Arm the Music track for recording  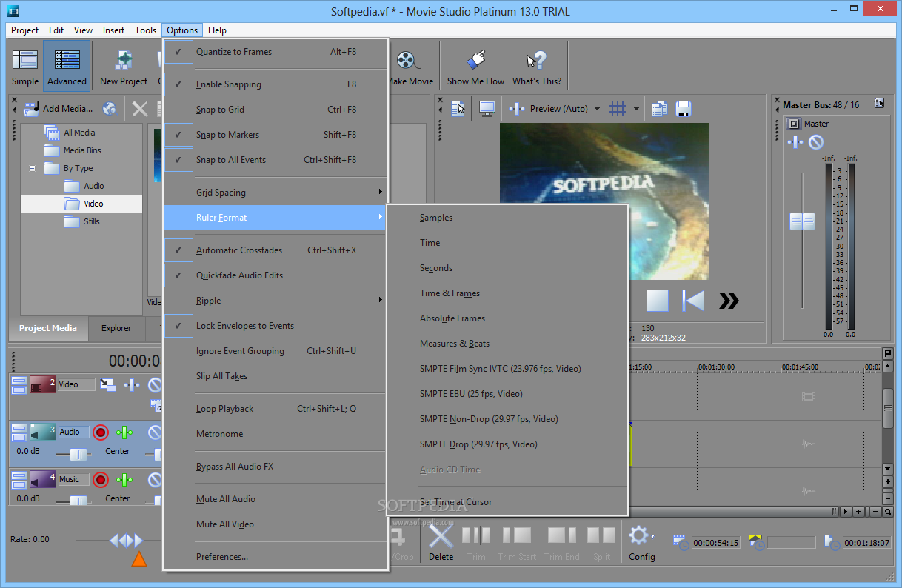click(101, 479)
